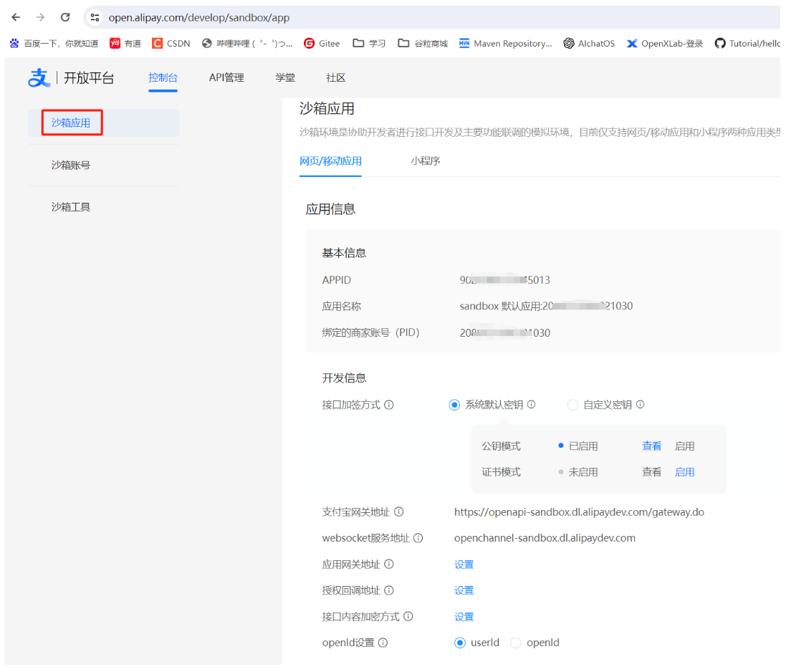Click the PID value ending 030
Image resolution: width=796 pixels, height=672 pixels.
tap(504, 333)
